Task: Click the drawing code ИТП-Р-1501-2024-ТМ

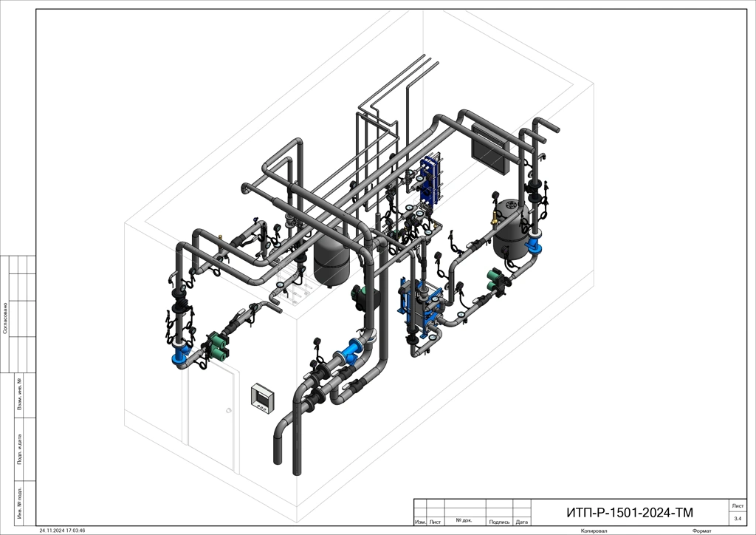Action: coord(630,512)
